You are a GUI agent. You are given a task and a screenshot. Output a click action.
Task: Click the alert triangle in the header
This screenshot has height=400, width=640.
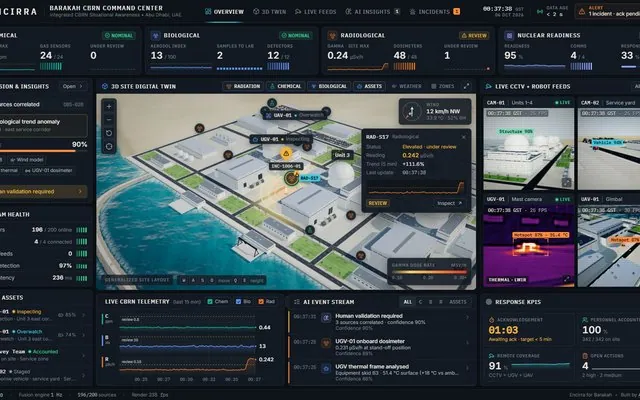click(582, 11)
